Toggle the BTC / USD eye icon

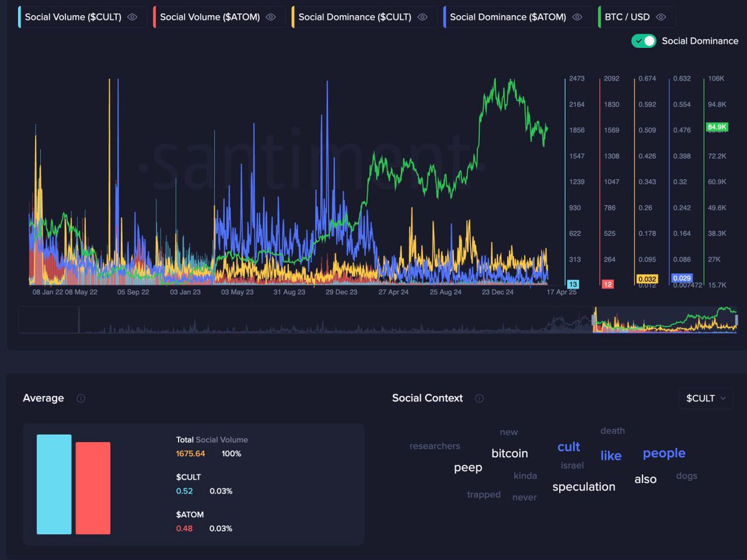click(661, 17)
